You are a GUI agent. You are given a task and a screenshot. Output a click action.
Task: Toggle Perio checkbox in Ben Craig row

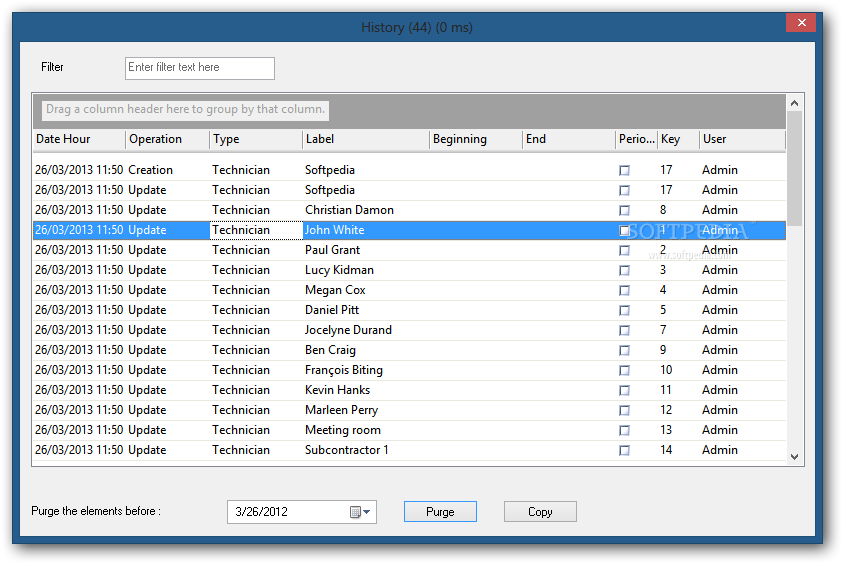[624, 351]
